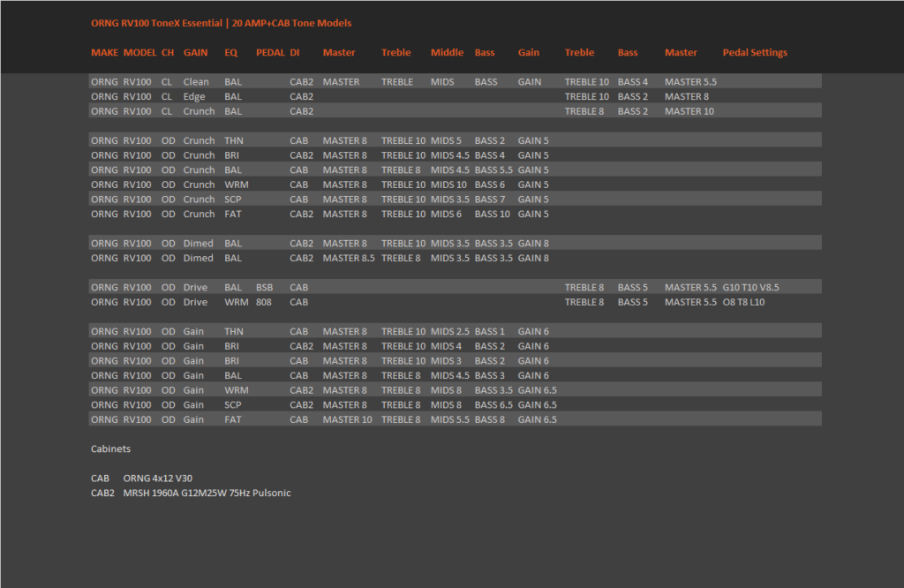The height and width of the screenshot is (588, 904).
Task: Click 'MRSH 1960A G12M25W 75Hz Pulsonic' cabinet entry
Action: click(207, 494)
